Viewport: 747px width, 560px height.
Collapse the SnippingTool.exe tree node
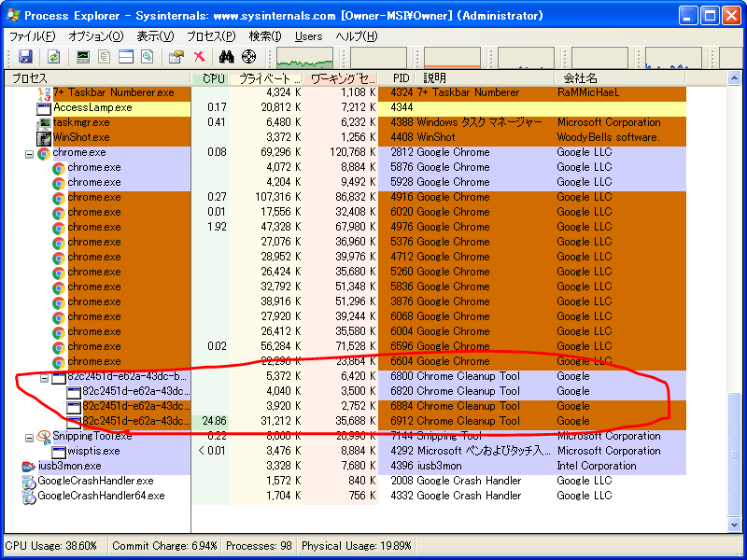coord(29,438)
